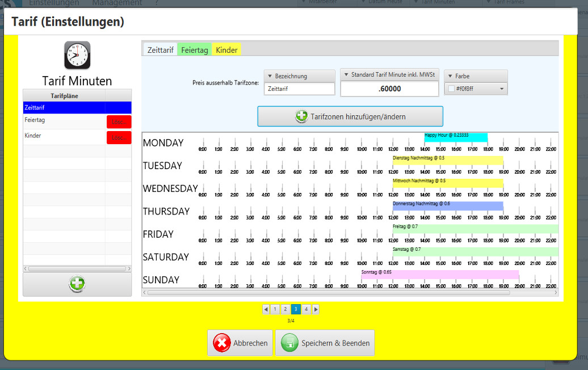Click the standard tariff price field .60000
Image resolution: width=588 pixels, height=370 pixels.
point(389,89)
